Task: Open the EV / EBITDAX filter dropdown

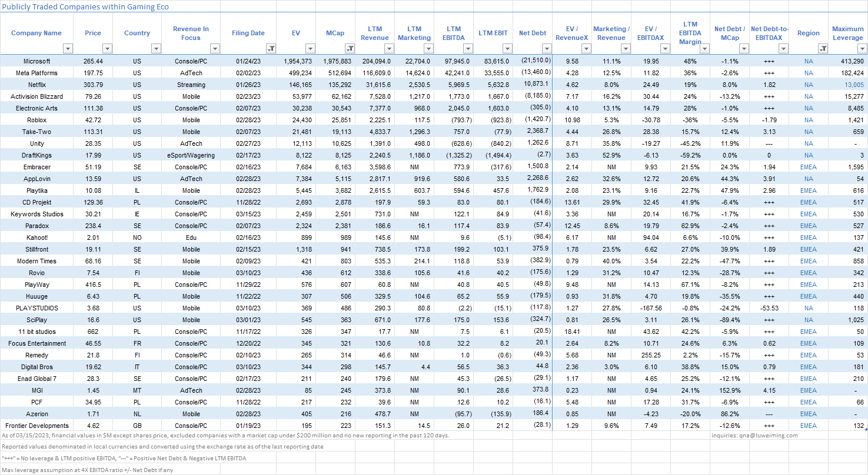Action: [x=666, y=49]
